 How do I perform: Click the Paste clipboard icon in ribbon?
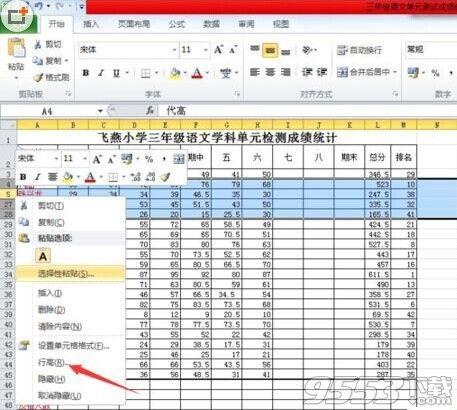(16, 48)
